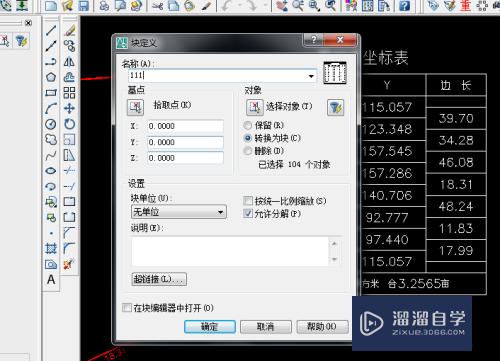Viewport: 500px width, 361px height.
Task: Select the Mirror modify tool
Action: tap(69, 62)
